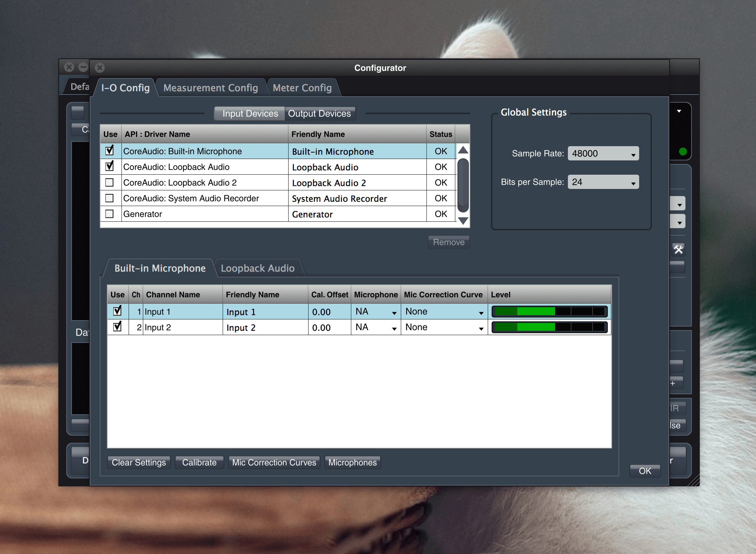Click the Level meter bar for Input 1

(x=550, y=311)
